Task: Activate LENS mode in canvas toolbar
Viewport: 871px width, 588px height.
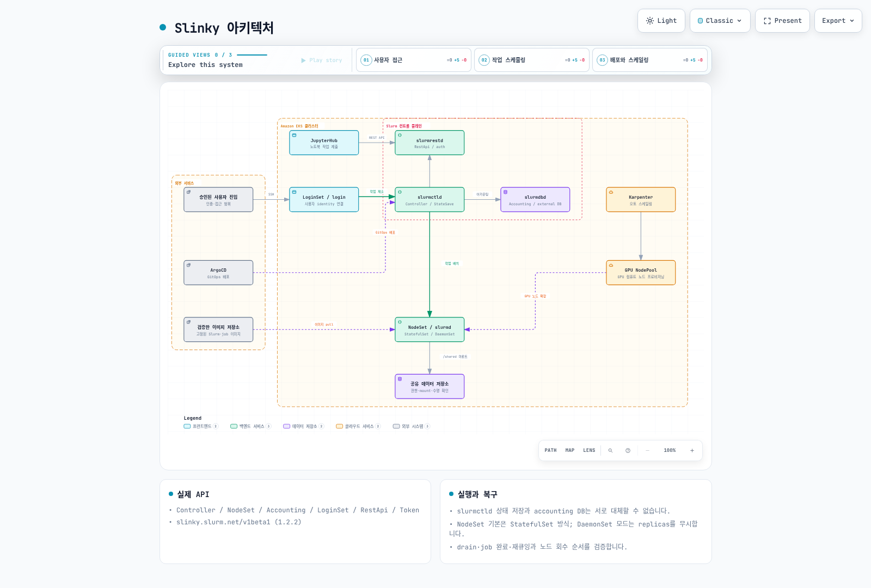Action: point(589,450)
